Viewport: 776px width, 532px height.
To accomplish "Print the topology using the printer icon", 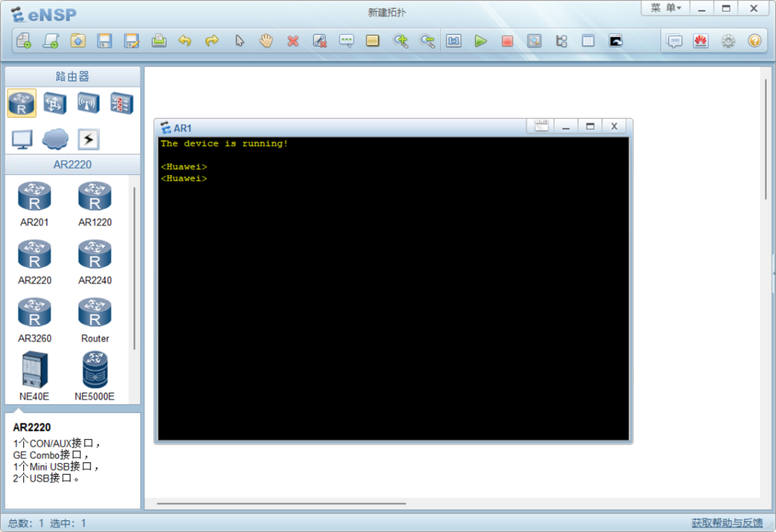I will tap(159, 41).
